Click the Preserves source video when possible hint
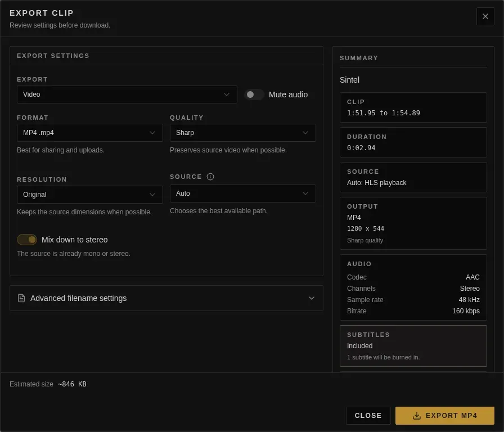 click(228, 150)
